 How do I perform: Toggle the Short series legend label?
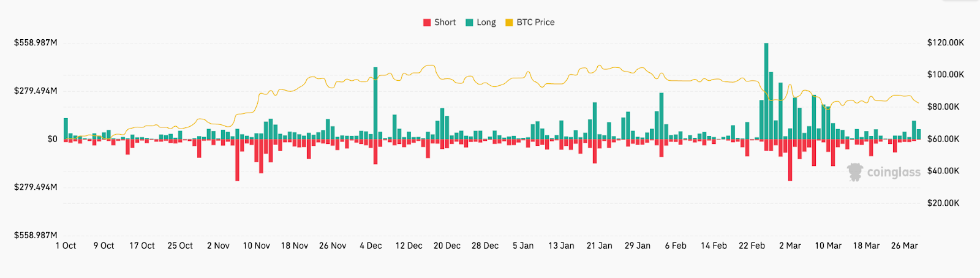pyautogui.click(x=445, y=23)
